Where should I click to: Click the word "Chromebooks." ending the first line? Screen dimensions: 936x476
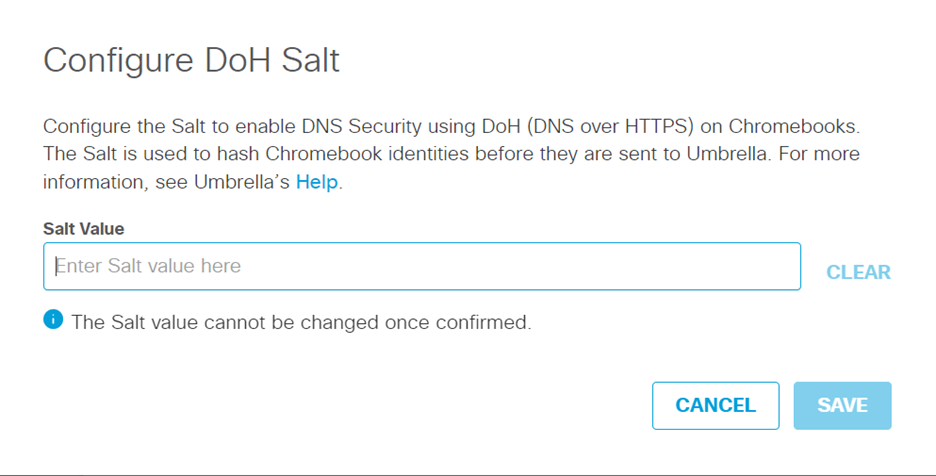(x=795, y=127)
